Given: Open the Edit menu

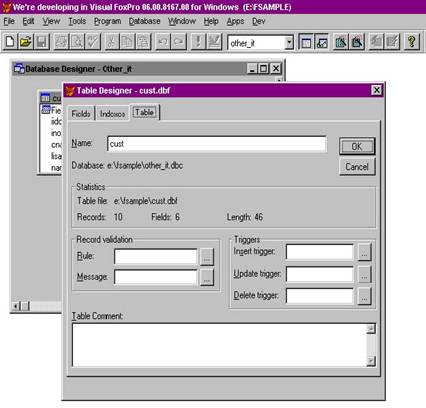Looking at the screenshot, I should [28, 21].
